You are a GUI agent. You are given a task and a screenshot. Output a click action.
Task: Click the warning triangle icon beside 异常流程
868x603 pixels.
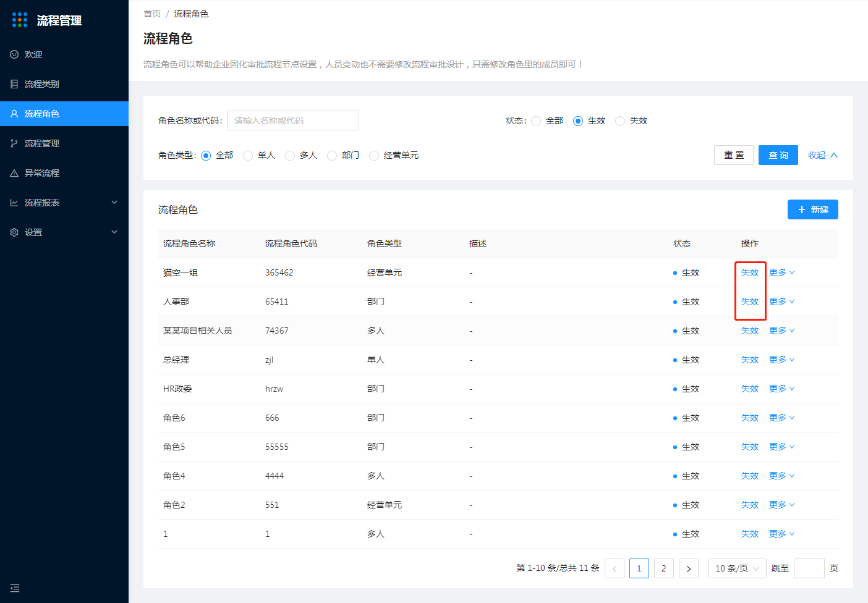point(14,173)
